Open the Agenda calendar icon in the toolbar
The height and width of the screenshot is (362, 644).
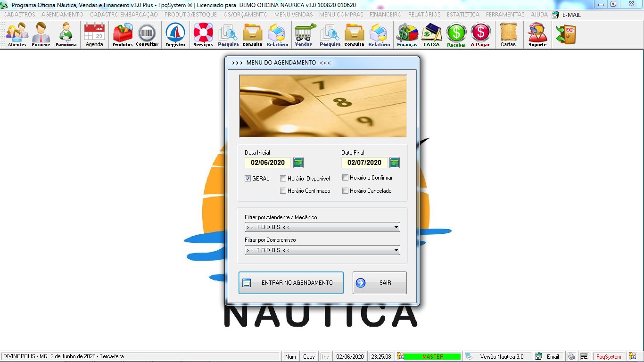pos(94,35)
